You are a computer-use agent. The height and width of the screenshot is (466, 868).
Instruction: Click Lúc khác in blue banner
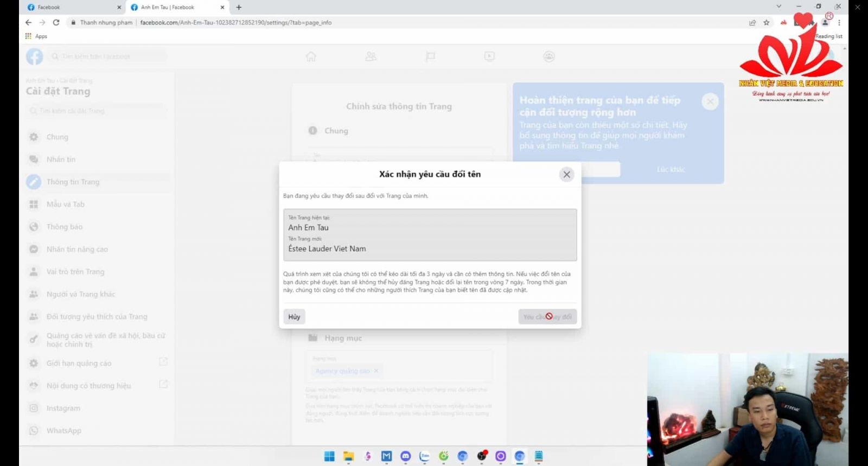[x=671, y=169]
